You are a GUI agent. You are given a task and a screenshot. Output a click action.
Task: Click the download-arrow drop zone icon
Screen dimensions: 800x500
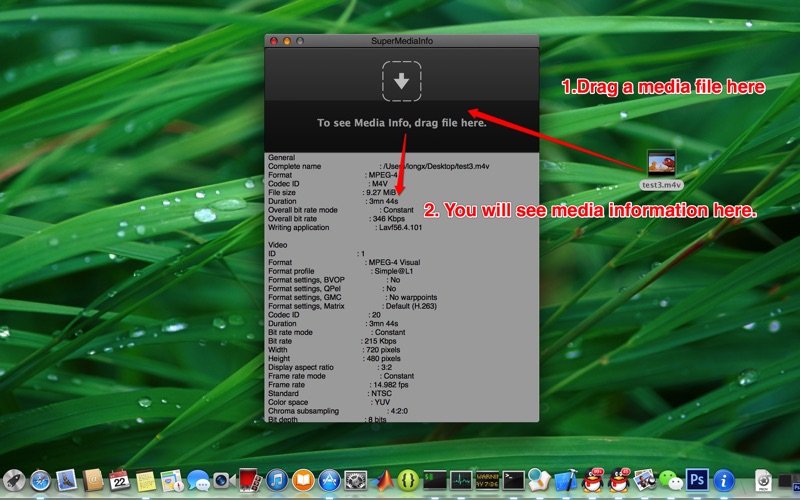402,81
